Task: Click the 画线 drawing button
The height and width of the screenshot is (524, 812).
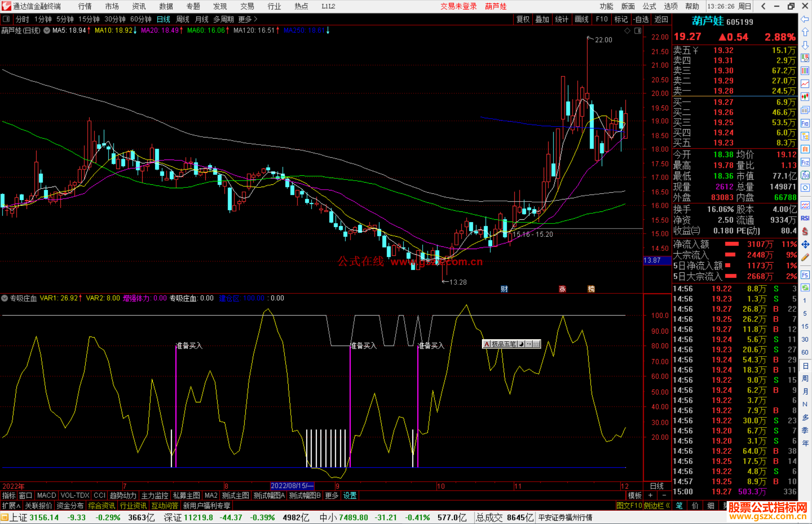Action: [582, 19]
